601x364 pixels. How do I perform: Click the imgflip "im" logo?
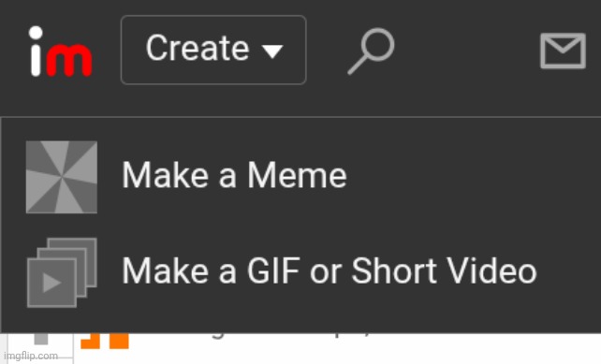(61, 51)
